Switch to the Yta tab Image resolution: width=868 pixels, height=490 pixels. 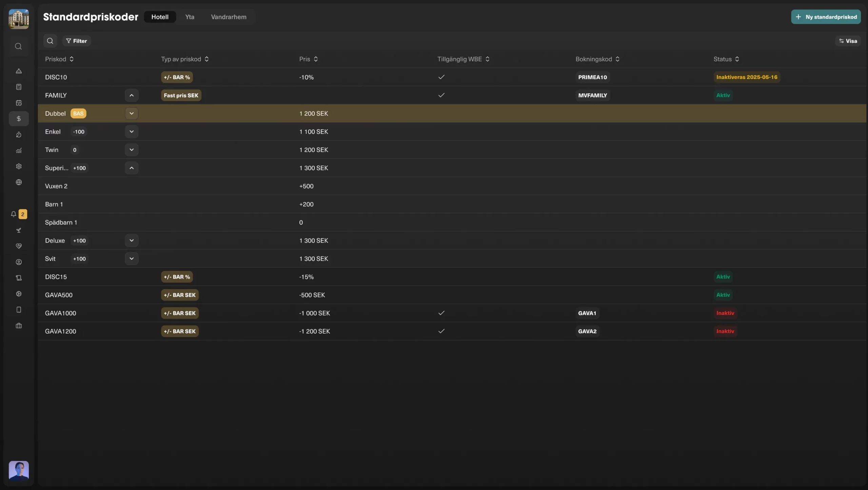pyautogui.click(x=190, y=17)
